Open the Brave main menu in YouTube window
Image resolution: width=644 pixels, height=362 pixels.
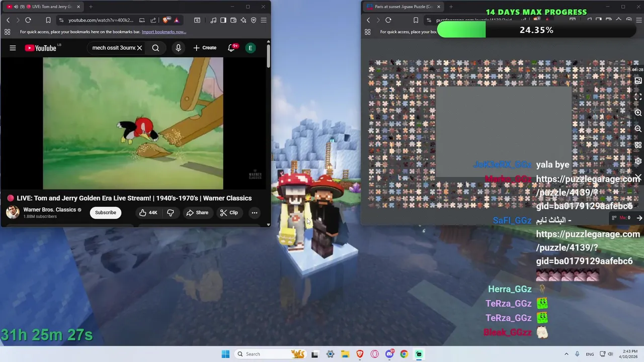click(x=264, y=20)
